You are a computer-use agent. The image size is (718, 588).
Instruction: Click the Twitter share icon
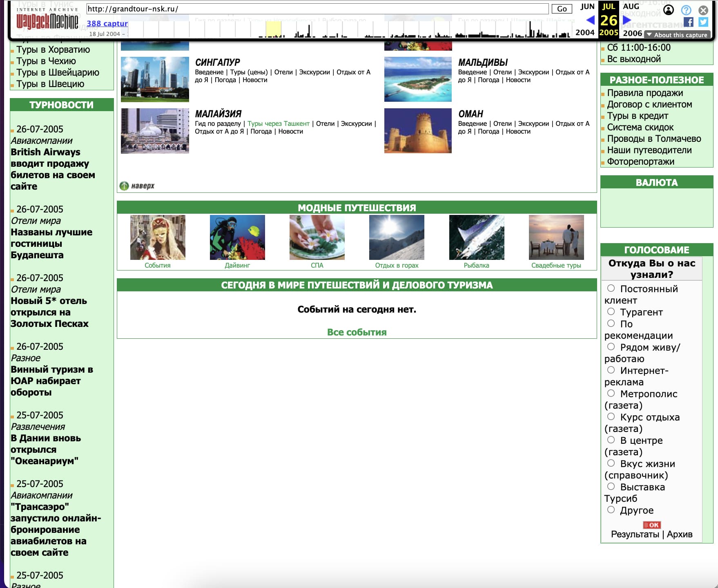(x=703, y=22)
